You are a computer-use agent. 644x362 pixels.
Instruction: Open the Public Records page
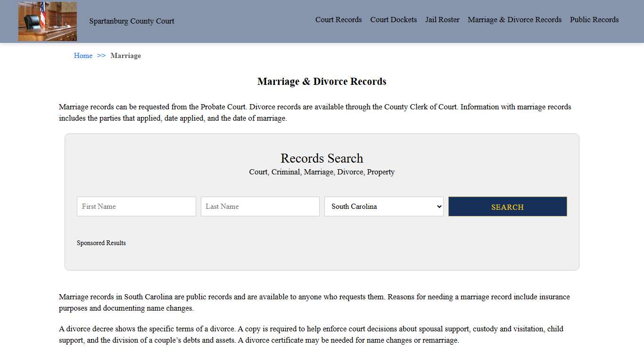(x=594, y=20)
